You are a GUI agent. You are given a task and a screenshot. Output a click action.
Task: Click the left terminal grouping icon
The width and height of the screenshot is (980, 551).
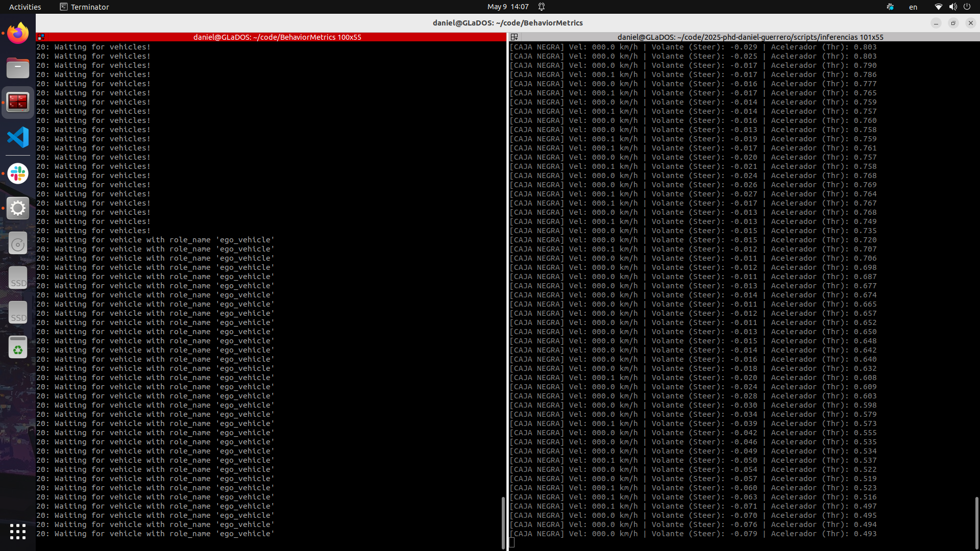pos(41,37)
